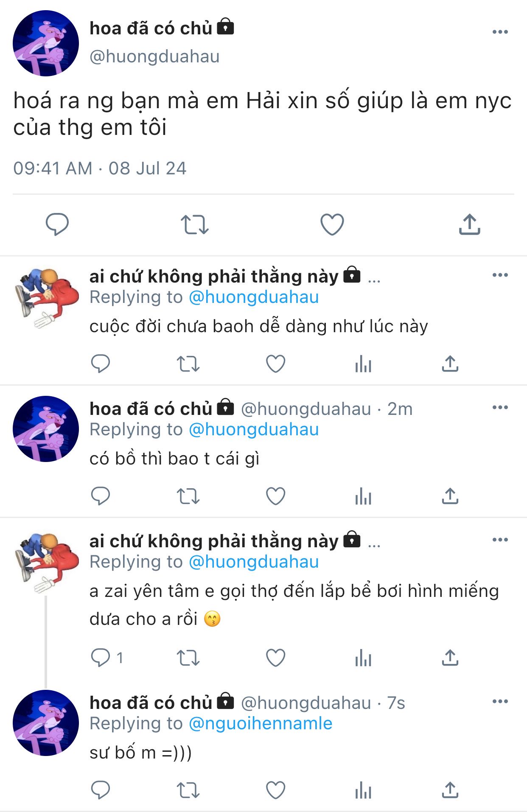Viewport: 527px width, 812px height.
Task: Open more options for the main tweet
Action: click(500, 32)
